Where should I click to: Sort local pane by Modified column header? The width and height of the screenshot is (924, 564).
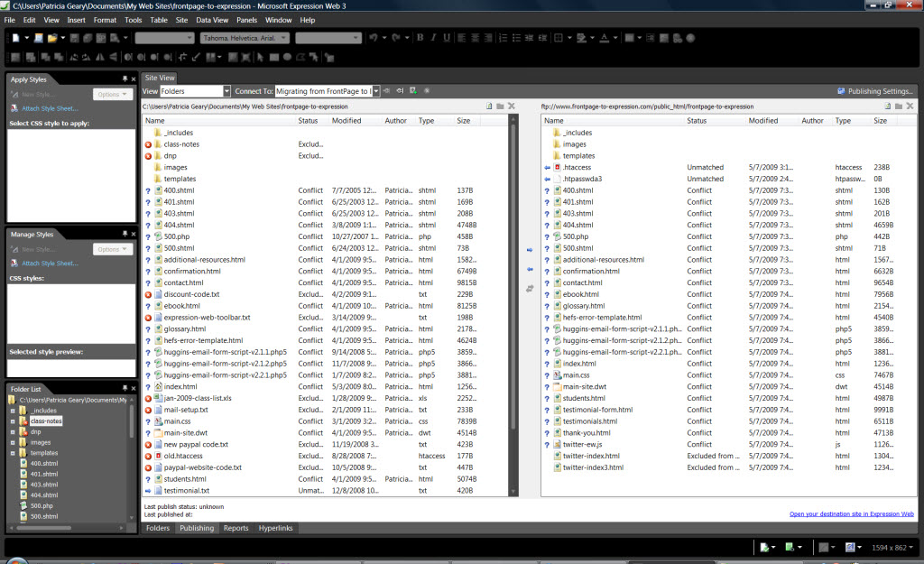coord(346,121)
